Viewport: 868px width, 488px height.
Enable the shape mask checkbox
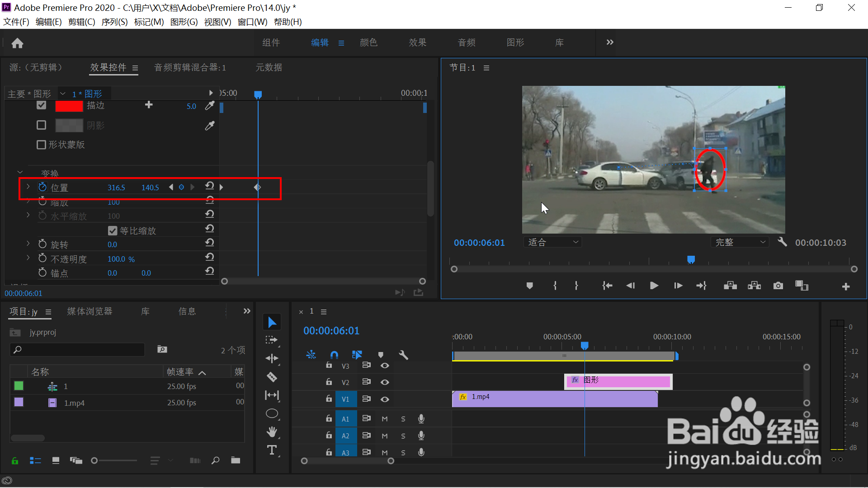[41, 145]
